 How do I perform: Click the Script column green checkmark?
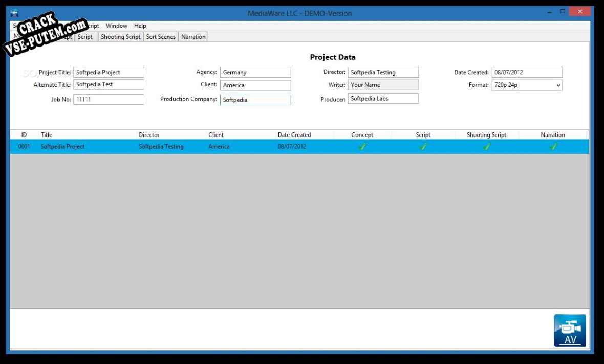pyautogui.click(x=423, y=147)
